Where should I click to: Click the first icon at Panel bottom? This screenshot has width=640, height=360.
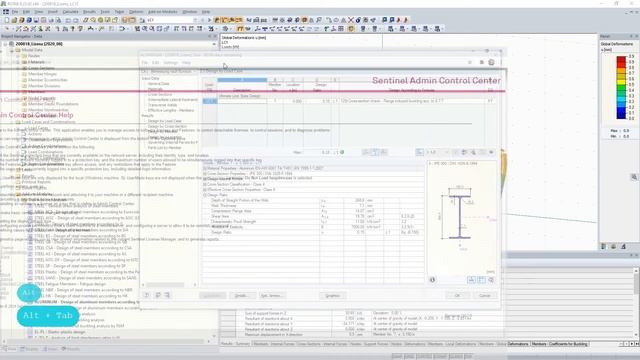click(x=604, y=246)
